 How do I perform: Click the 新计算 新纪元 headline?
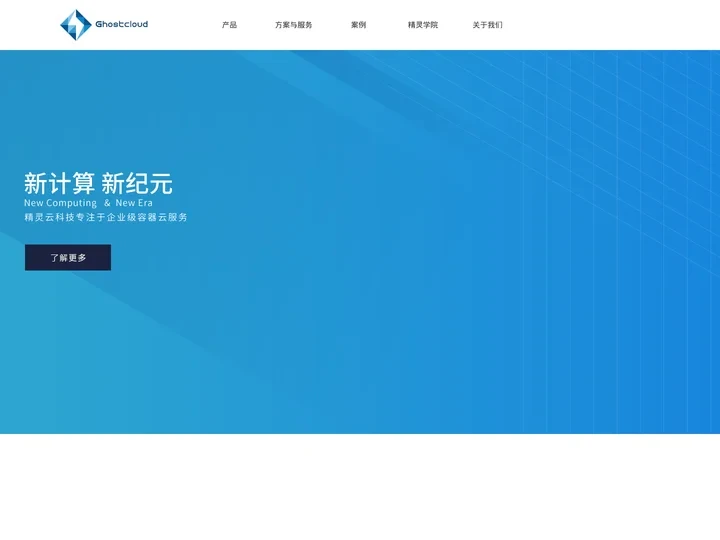click(x=98, y=183)
